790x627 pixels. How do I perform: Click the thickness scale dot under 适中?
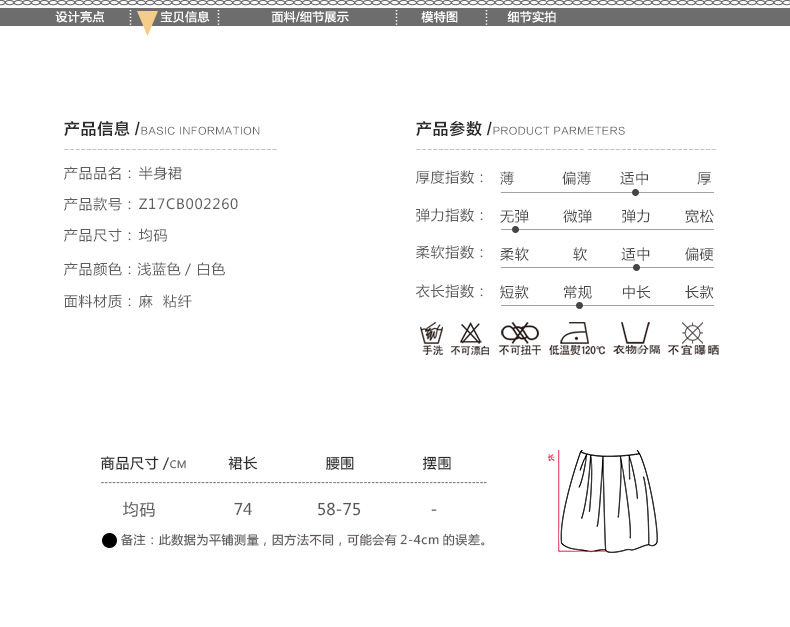pos(635,192)
